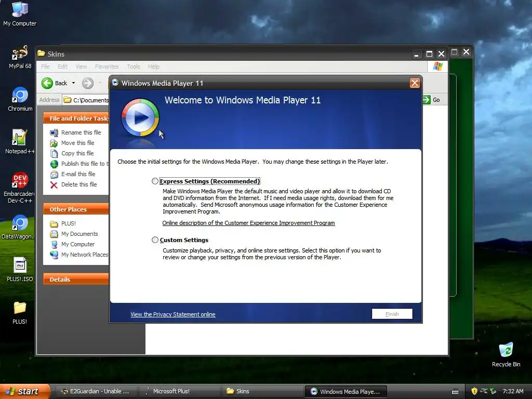Open My Documents in Other Places
532x399 pixels.
point(79,234)
